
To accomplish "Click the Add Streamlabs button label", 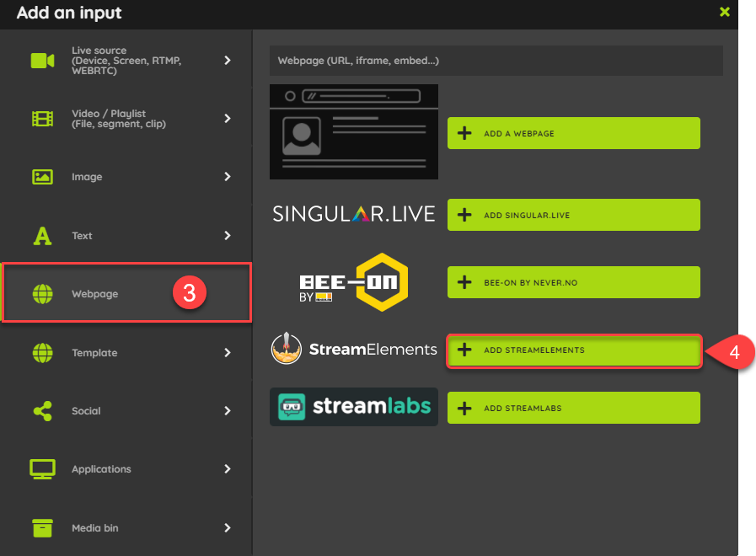I will point(523,409).
